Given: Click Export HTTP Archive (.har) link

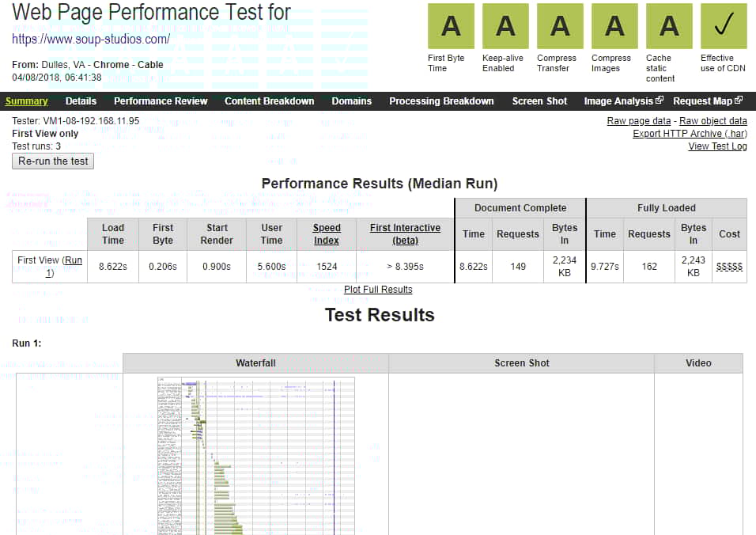Looking at the screenshot, I should pos(690,134).
